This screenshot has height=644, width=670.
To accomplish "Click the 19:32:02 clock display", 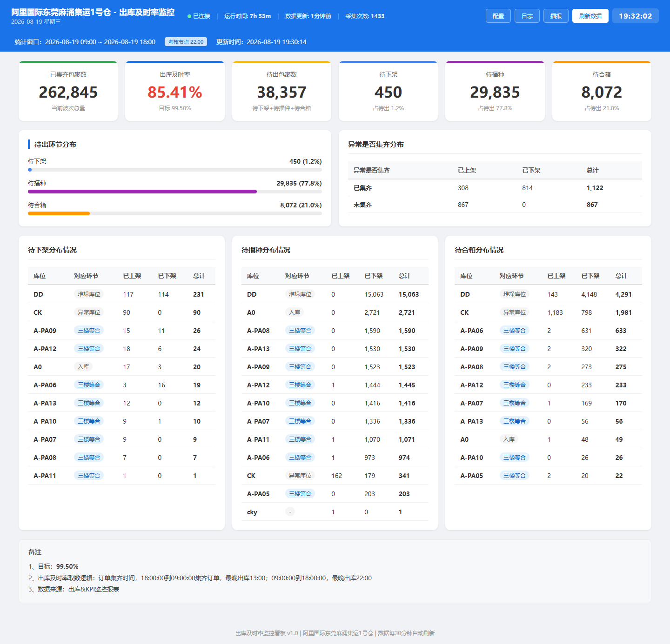I will 636,16.
